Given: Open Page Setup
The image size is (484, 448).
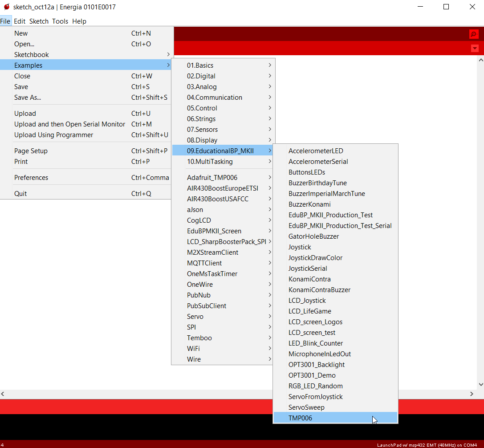Looking at the screenshot, I should [x=86, y=151].
